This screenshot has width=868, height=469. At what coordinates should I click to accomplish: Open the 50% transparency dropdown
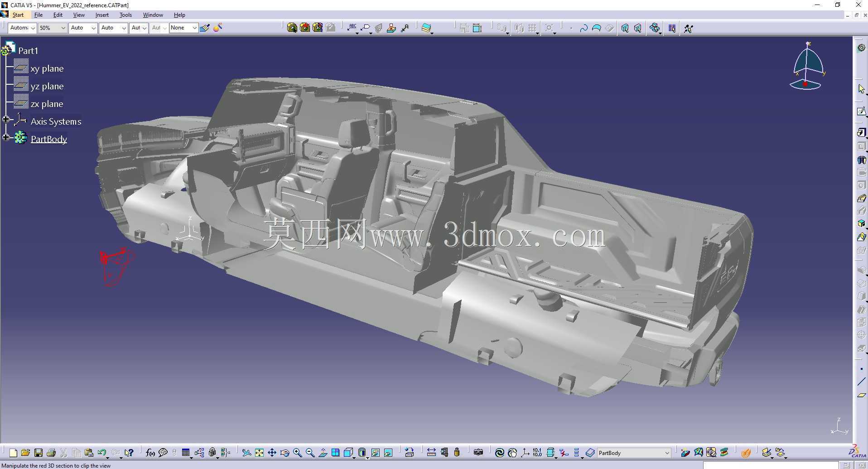click(x=52, y=28)
